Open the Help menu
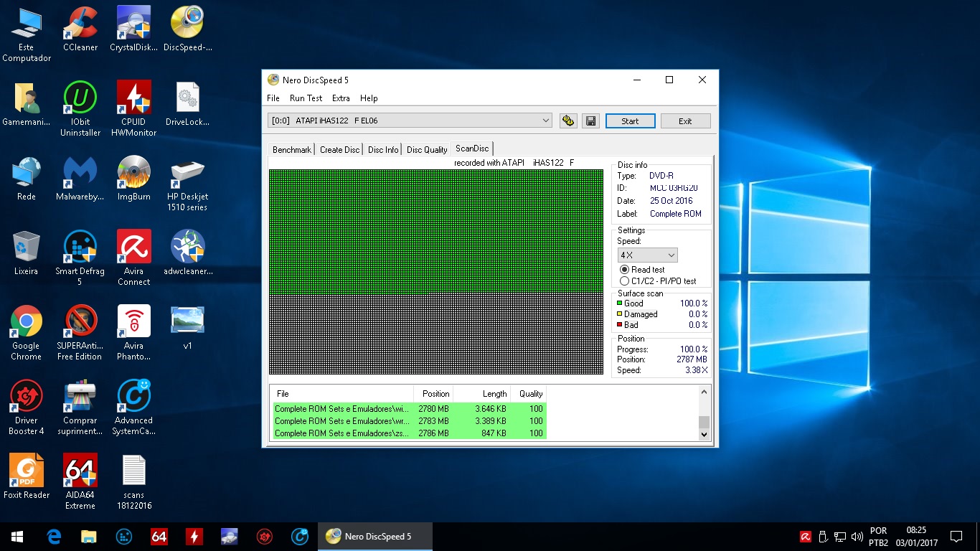The image size is (980, 551). (369, 98)
